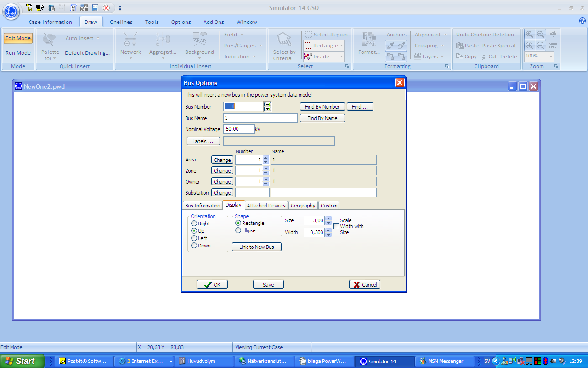588x368 pixels.
Task: Open the PowerWorld application orb menu
Action: 11,11
